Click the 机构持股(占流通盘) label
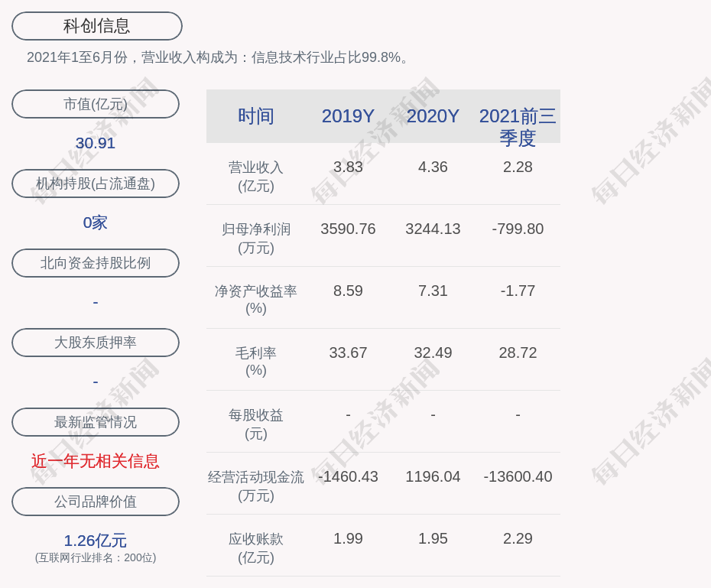This screenshot has height=588, width=711. pyautogui.click(x=96, y=184)
